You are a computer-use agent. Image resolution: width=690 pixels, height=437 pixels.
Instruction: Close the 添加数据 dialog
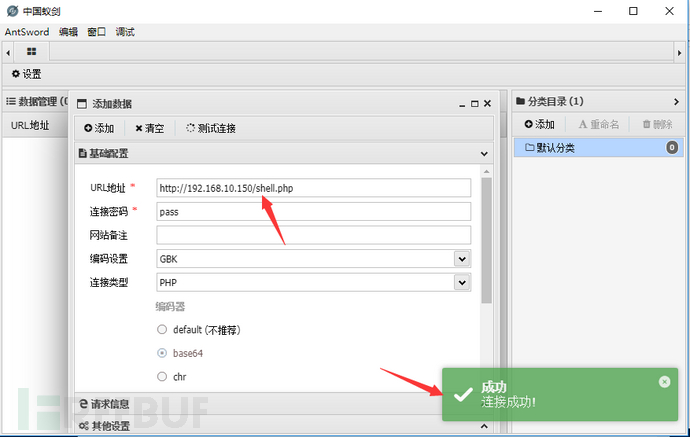[487, 103]
